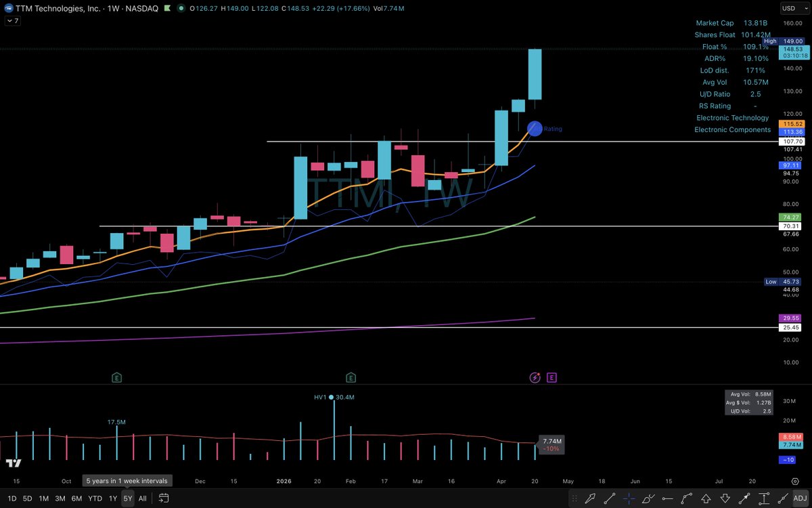Screen dimensions: 812x508
Task: Click the blue 97.11 moving average label
Action: 790,165
